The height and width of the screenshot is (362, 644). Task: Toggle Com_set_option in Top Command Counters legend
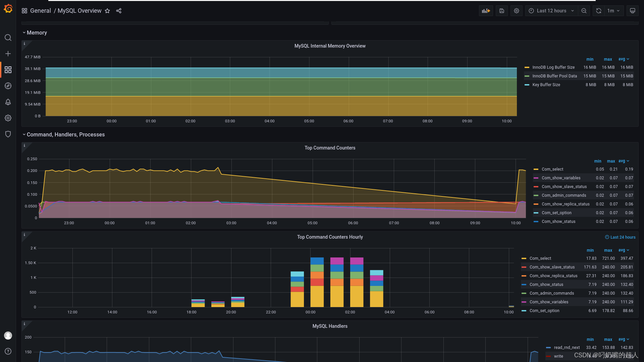click(556, 213)
